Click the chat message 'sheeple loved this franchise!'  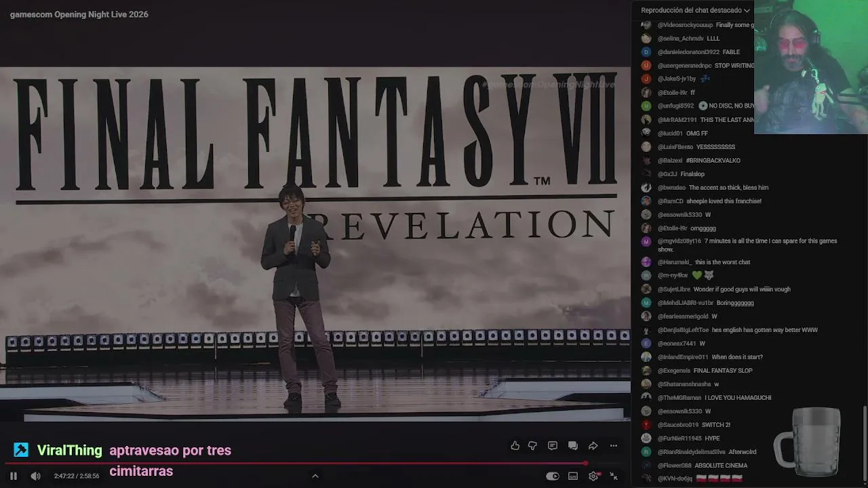tap(724, 201)
